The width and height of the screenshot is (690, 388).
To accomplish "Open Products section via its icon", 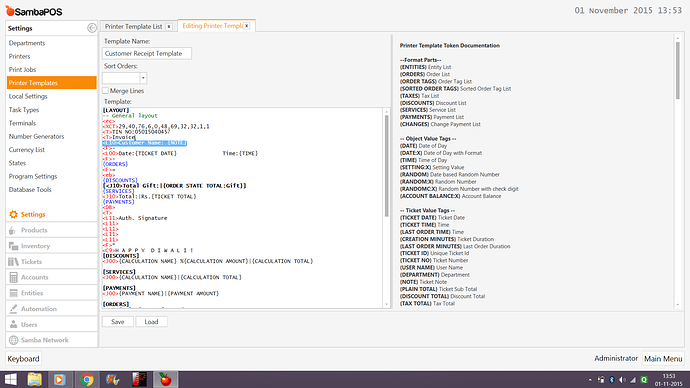I will click(x=13, y=230).
